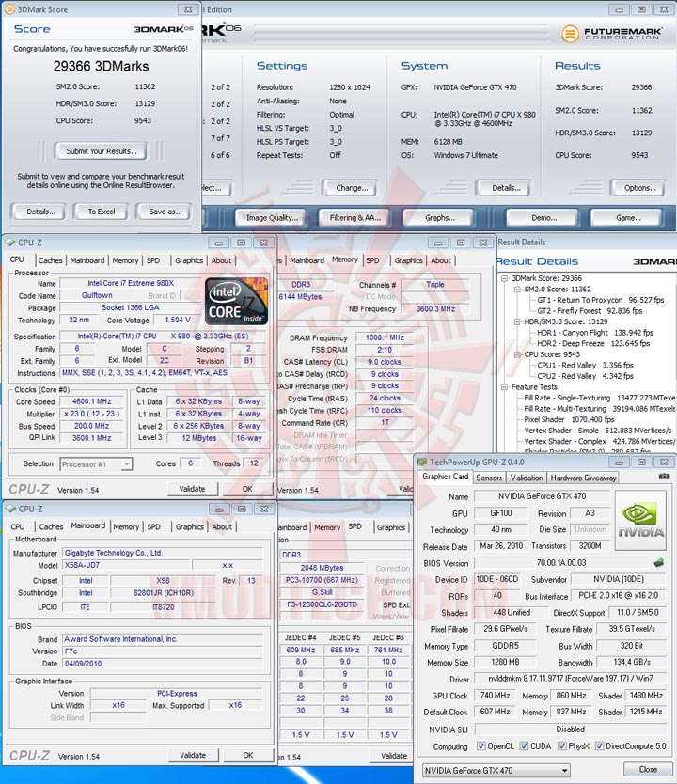
Task: Open the Validation tab in GPU-Z
Action: 527,478
